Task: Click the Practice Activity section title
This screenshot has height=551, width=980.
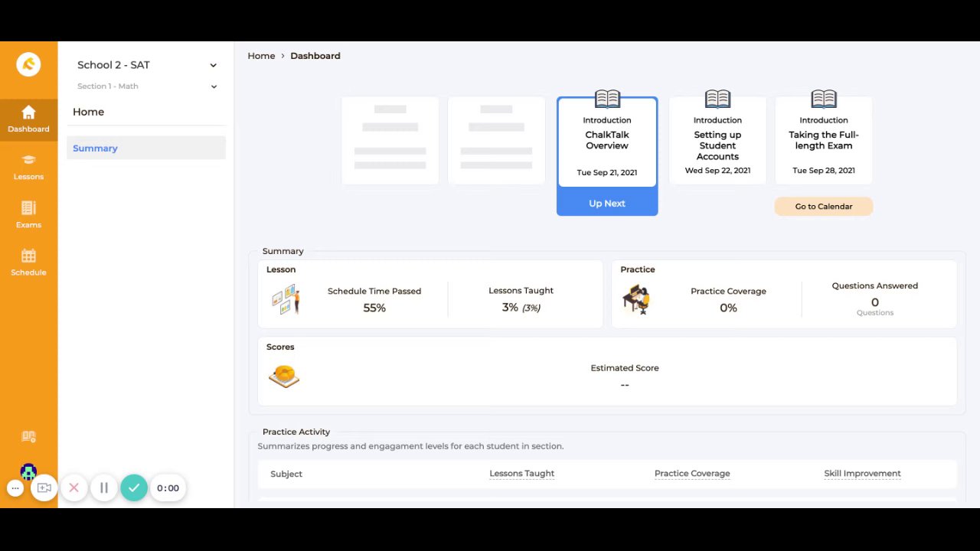Action: click(296, 432)
